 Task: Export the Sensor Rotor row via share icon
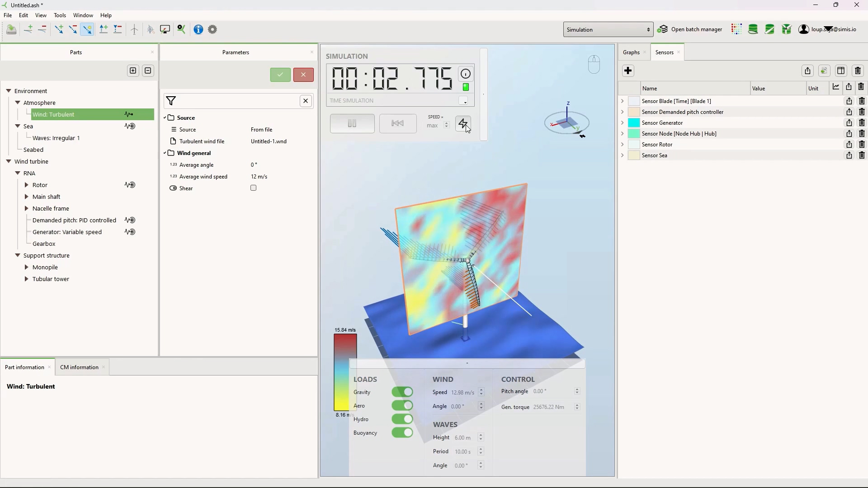click(x=849, y=145)
